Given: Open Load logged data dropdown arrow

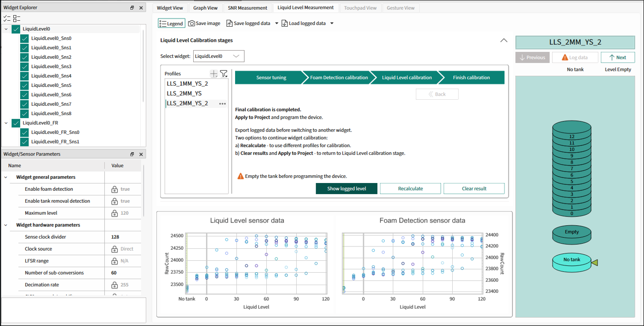Looking at the screenshot, I should pyautogui.click(x=332, y=23).
